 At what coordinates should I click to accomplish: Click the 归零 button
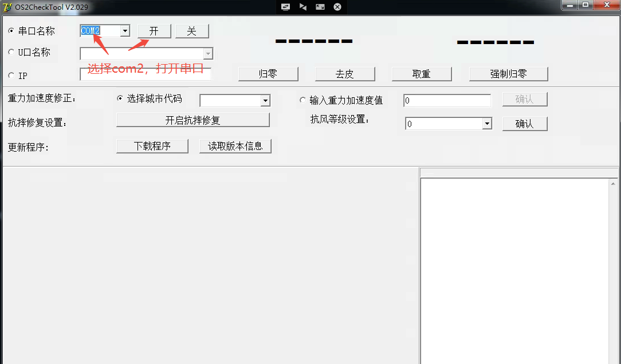click(268, 74)
